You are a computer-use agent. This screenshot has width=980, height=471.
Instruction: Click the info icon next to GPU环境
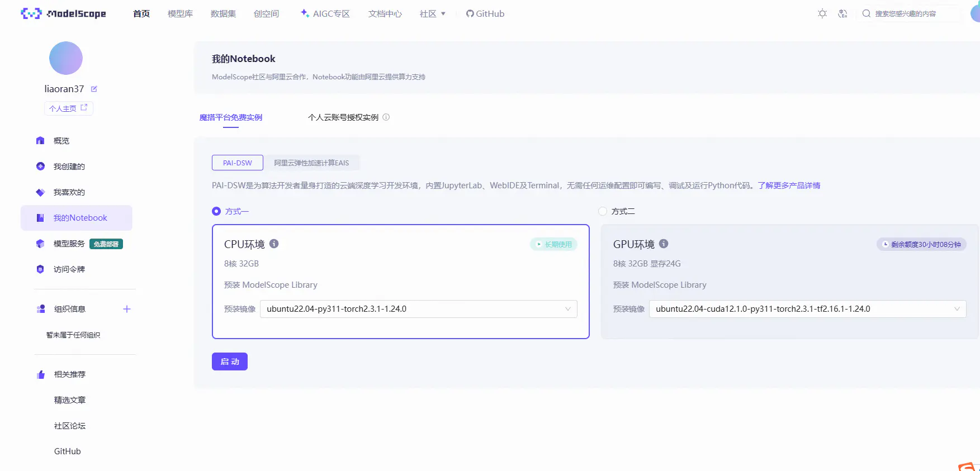pyautogui.click(x=664, y=244)
